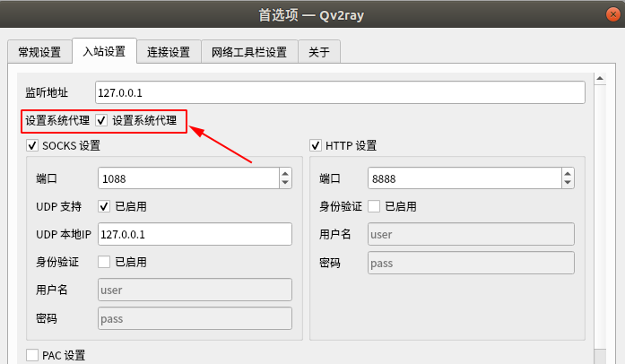Increase HTTP port 8888 with up arrow
The image size is (625, 364).
[568, 174]
